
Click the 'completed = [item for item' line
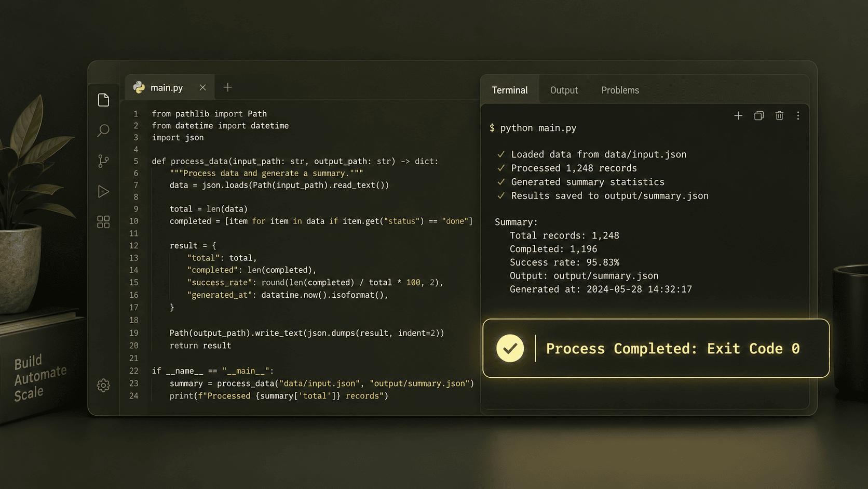point(321,221)
